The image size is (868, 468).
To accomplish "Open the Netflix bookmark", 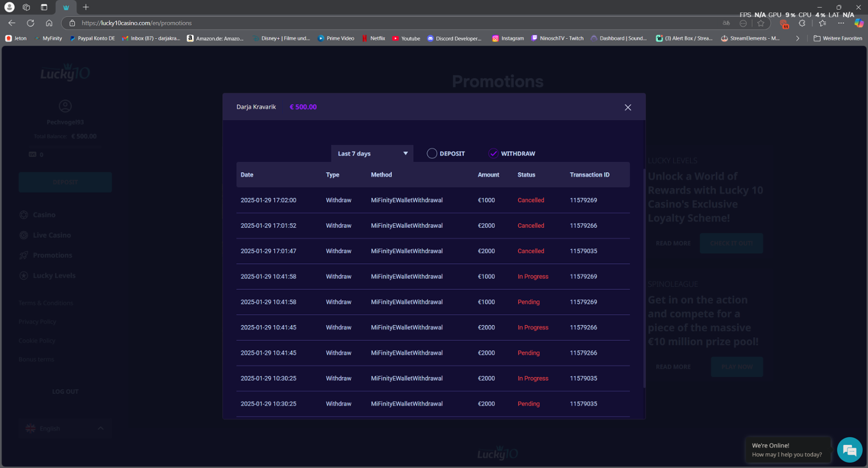I will [374, 38].
